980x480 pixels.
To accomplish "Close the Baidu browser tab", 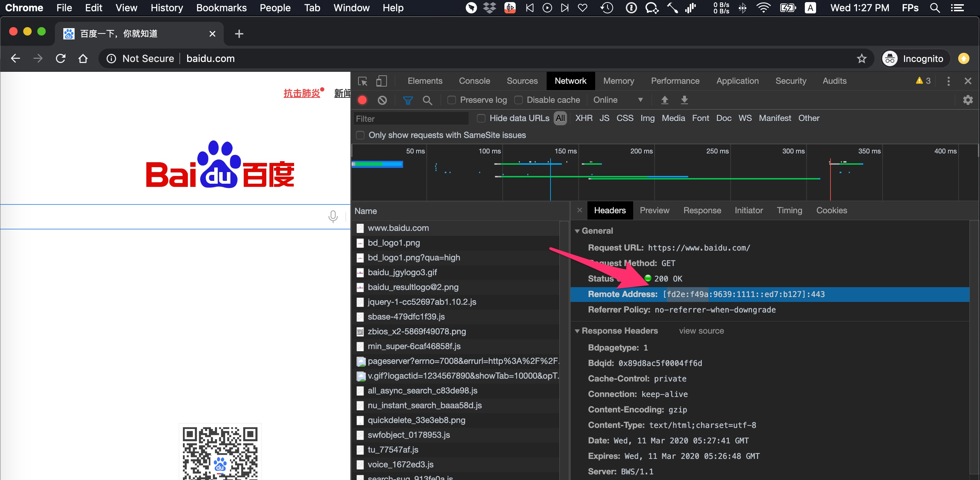I will tap(212, 34).
